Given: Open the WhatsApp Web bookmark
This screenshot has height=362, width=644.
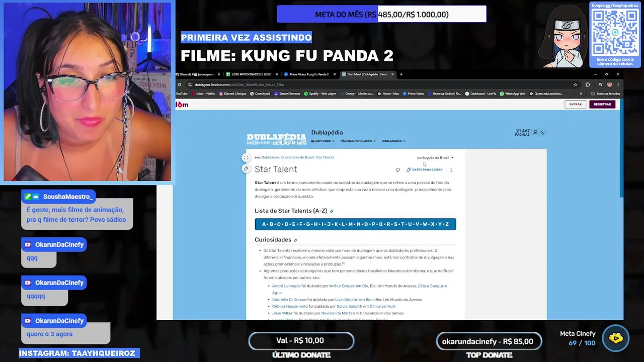Looking at the screenshot, I should point(512,94).
